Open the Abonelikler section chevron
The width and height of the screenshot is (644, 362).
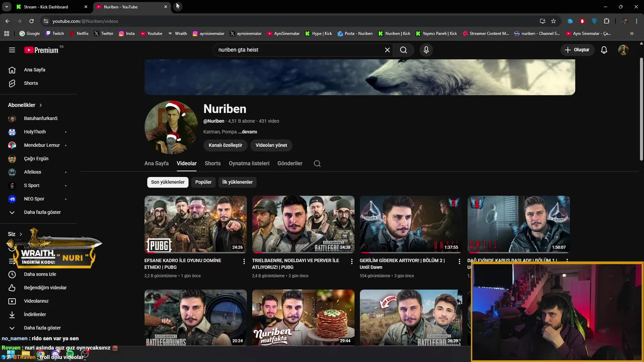(41, 105)
